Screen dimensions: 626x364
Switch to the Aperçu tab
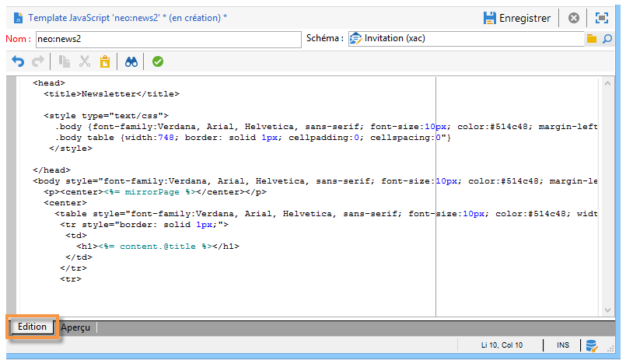[x=75, y=327]
